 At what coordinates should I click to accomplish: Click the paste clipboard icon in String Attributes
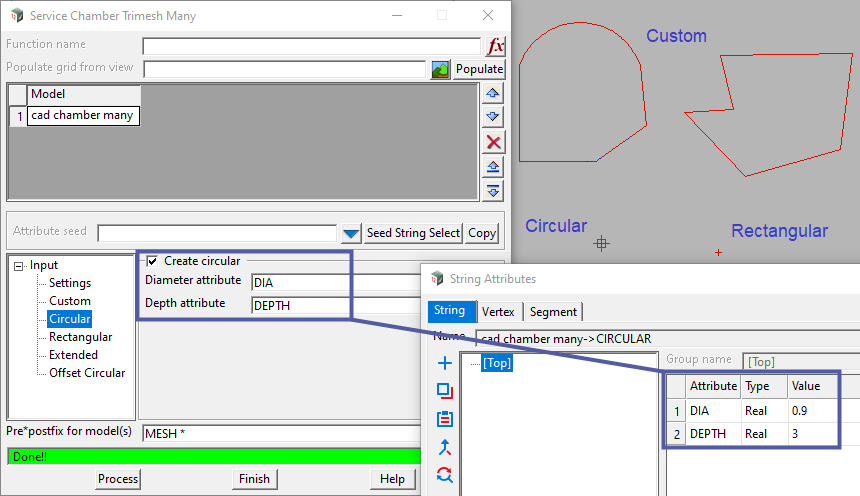445,419
